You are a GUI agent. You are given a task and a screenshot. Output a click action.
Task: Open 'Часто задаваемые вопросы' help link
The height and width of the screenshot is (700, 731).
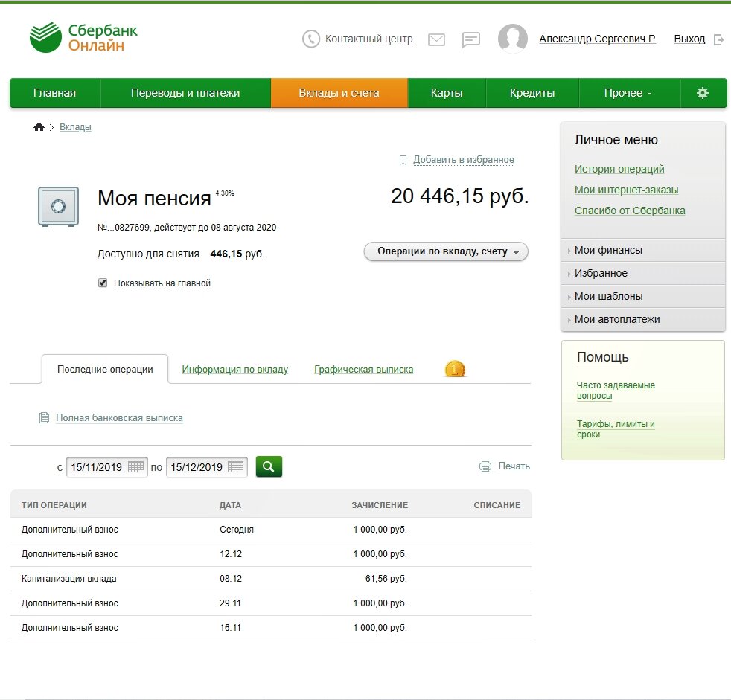point(616,391)
